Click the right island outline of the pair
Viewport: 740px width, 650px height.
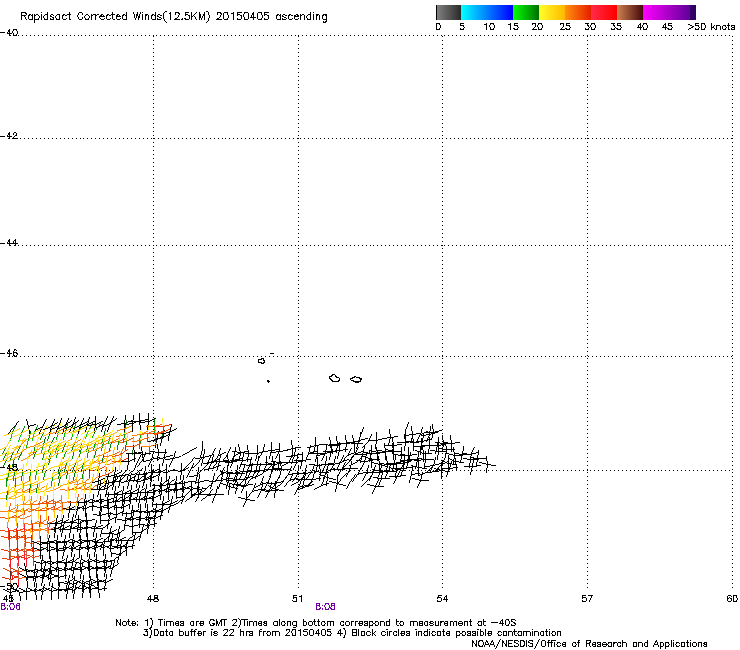coord(356,380)
